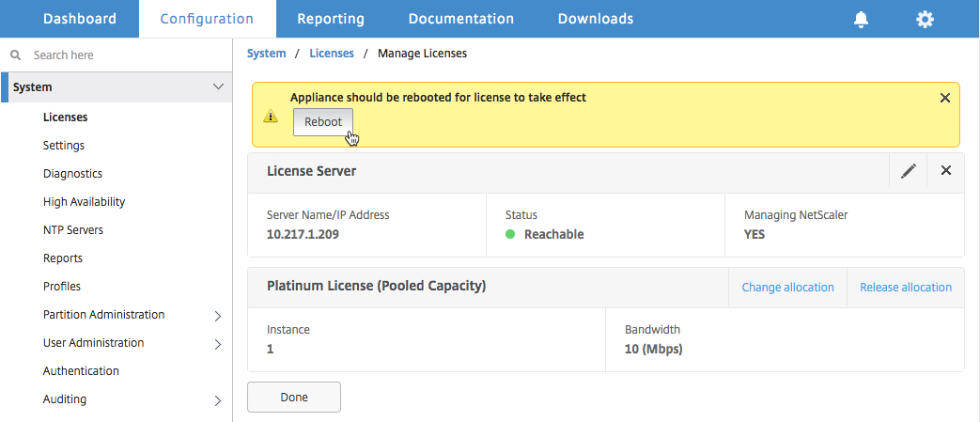Focus the Search here field
The height and width of the screenshot is (422, 980).
[117, 55]
